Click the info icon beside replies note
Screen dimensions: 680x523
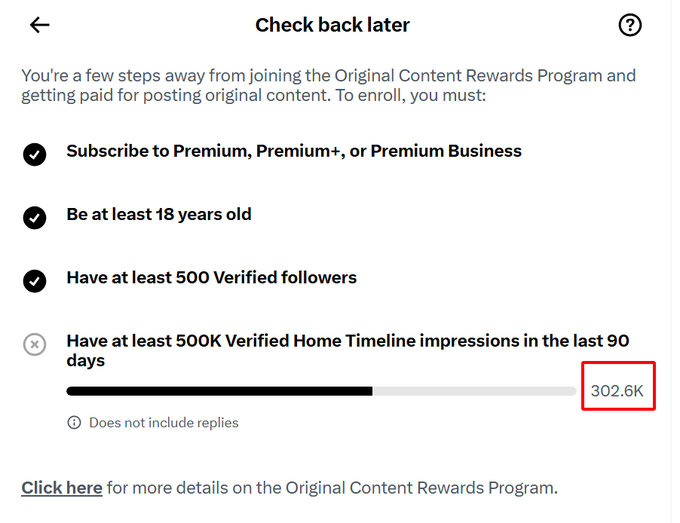tap(74, 422)
